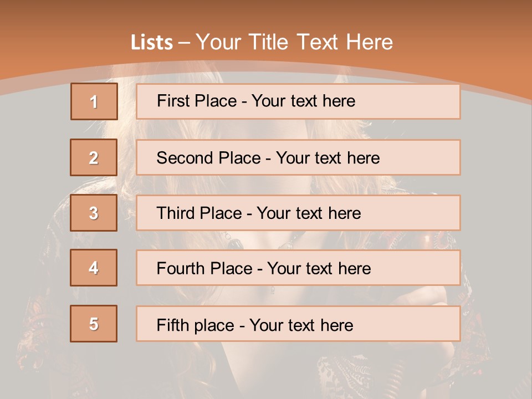The image size is (532, 399).
Task: Click "Your text here" in the Second Place row
Action: pos(328,158)
